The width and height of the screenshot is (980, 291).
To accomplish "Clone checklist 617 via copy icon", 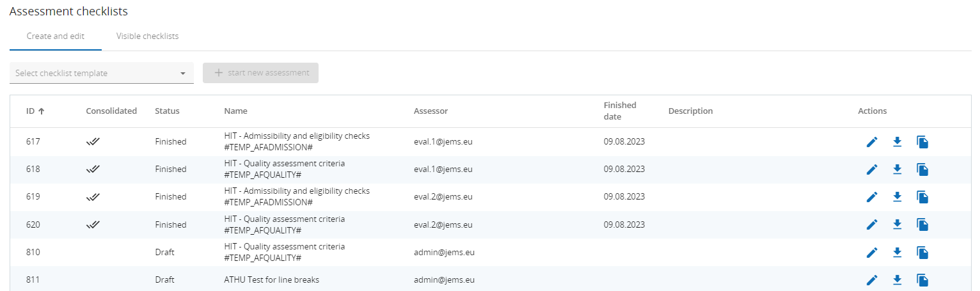I will coord(922,142).
